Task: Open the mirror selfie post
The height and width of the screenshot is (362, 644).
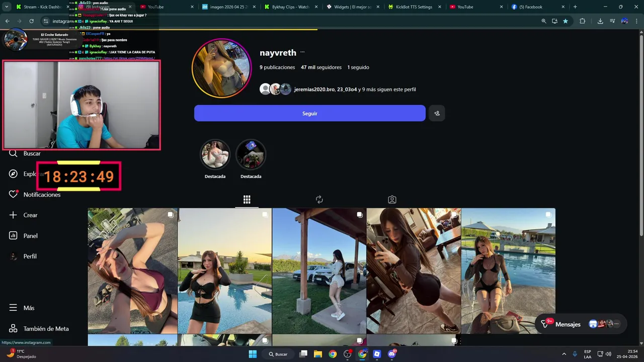Action: pos(414,270)
